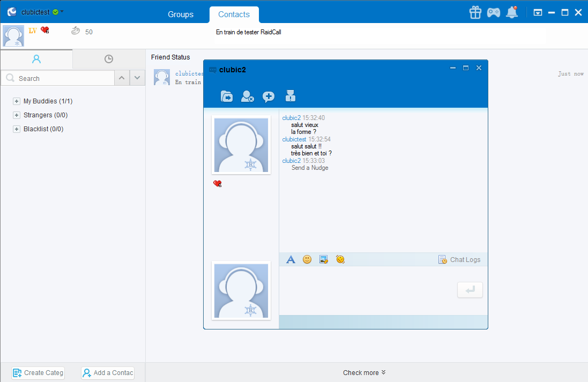588x382 pixels.
Task: Click own profile avatar in header
Action: pos(13,36)
